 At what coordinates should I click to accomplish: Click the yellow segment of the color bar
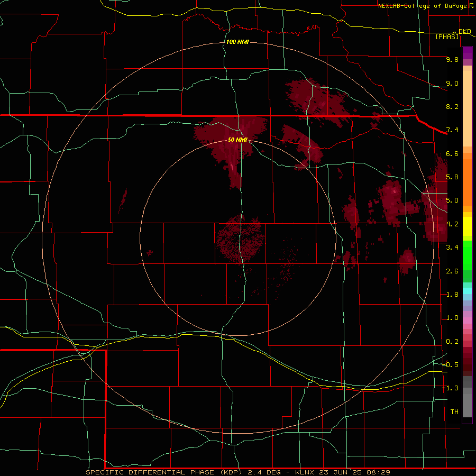click(x=467, y=226)
